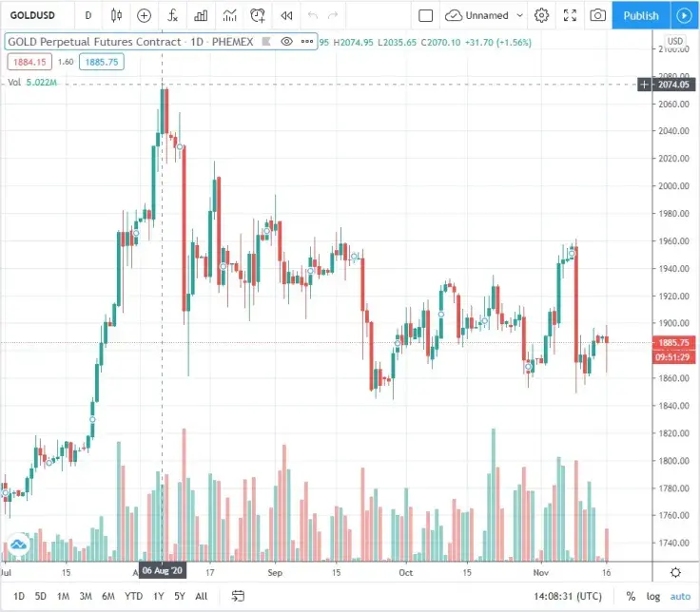Create an alert with the alarm clock icon
The image size is (700, 612).
pos(258,15)
